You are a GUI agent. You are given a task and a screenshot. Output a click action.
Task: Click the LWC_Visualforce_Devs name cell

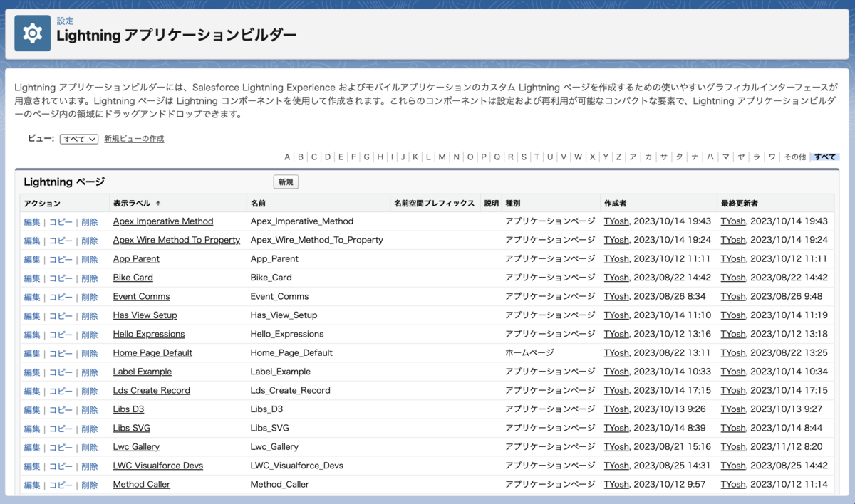pos(296,466)
